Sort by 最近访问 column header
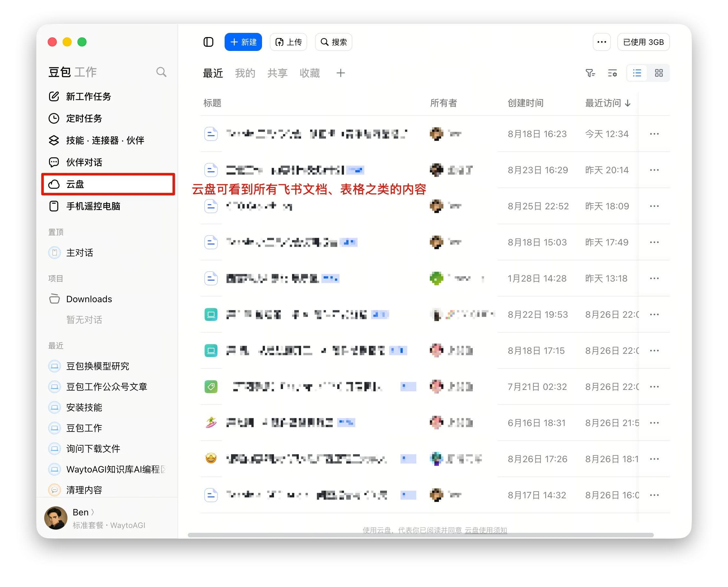Viewport: 728px width, 587px height. (608, 103)
